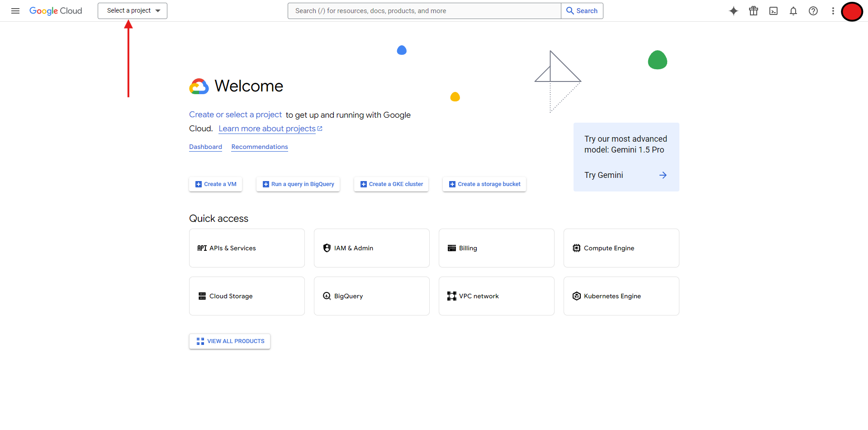The image size is (868, 430).
Task: Open the APIs & Services card
Action: pos(247,248)
